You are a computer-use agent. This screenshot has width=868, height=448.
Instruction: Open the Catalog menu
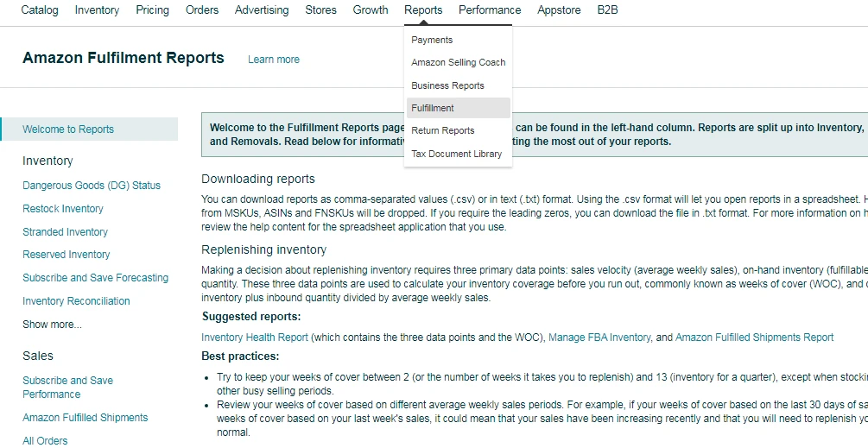coord(40,10)
